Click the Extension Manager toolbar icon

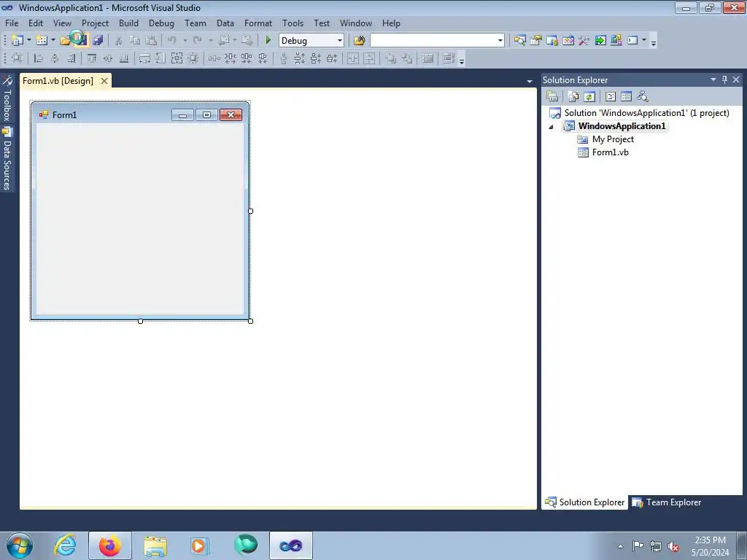(616, 41)
